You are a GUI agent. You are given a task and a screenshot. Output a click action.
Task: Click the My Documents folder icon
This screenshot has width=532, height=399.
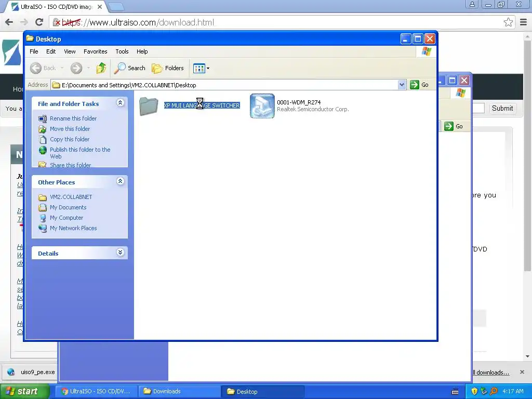pyautogui.click(x=43, y=208)
